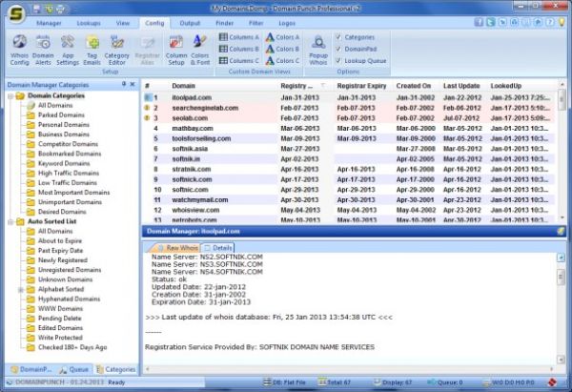Switch to the Finder ribbon tab
Viewport: 572px width, 392px height.
pyautogui.click(x=224, y=23)
